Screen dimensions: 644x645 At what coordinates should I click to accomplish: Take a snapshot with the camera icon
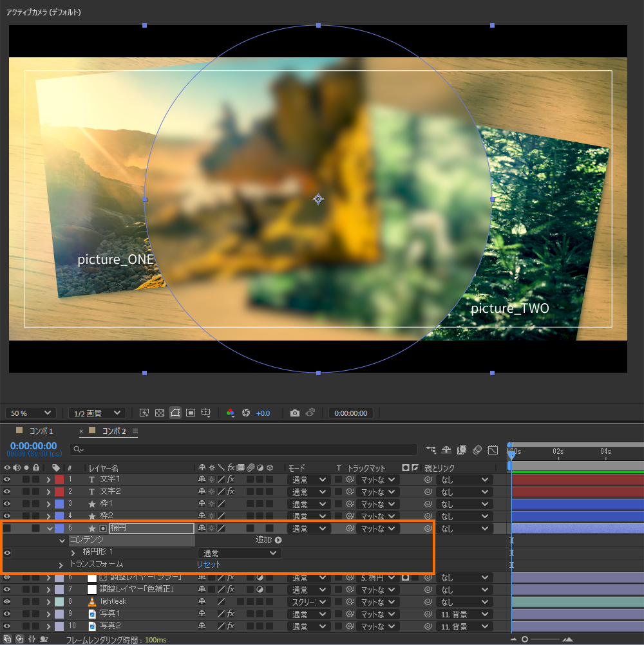[294, 413]
